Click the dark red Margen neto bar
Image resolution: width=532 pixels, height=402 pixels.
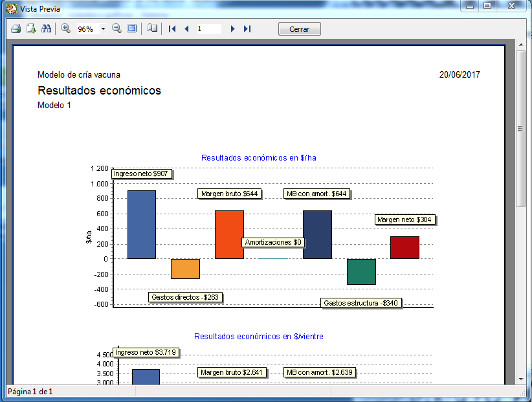405,248
